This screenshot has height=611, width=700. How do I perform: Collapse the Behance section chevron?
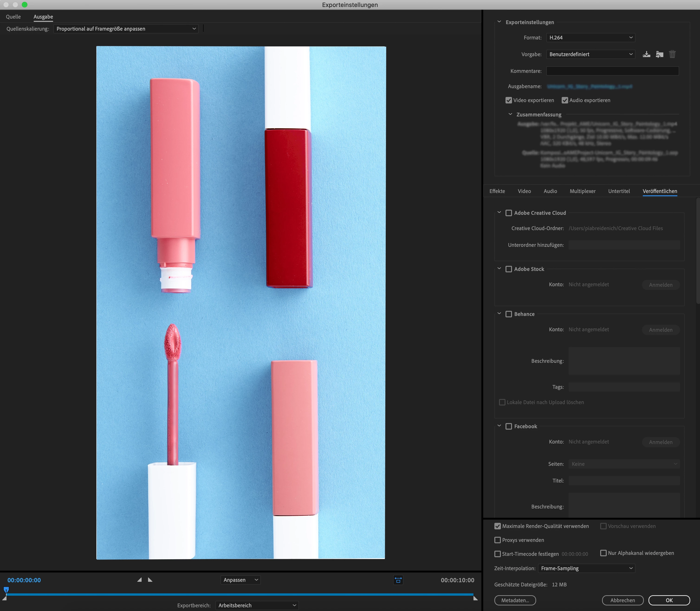(499, 314)
